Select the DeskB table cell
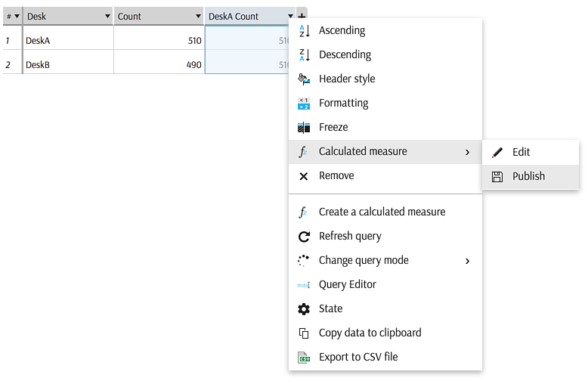The image size is (588, 381). [x=68, y=62]
